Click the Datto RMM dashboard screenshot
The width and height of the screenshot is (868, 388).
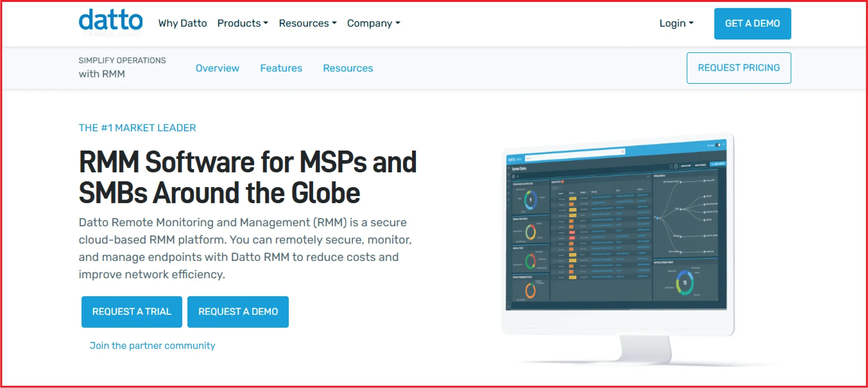tap(617, 233)
